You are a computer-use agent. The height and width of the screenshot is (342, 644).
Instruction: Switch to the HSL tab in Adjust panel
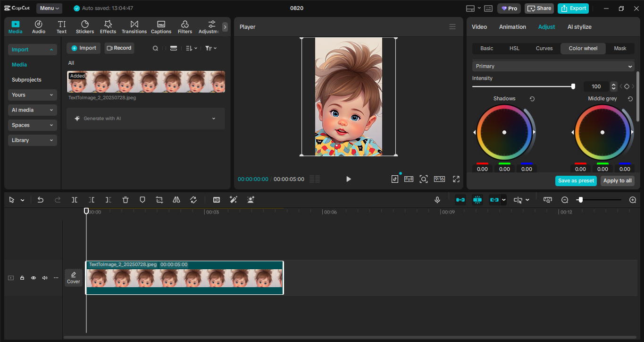click(514, 48)
